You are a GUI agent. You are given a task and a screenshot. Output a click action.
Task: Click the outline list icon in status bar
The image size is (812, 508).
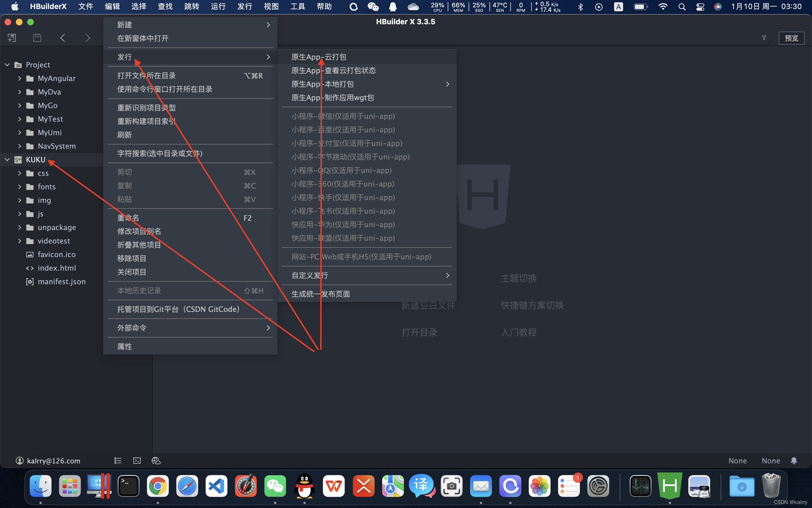[118, 461]
